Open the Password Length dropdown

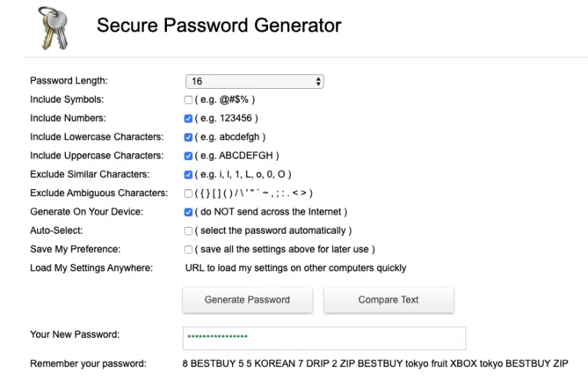[255, 81]
